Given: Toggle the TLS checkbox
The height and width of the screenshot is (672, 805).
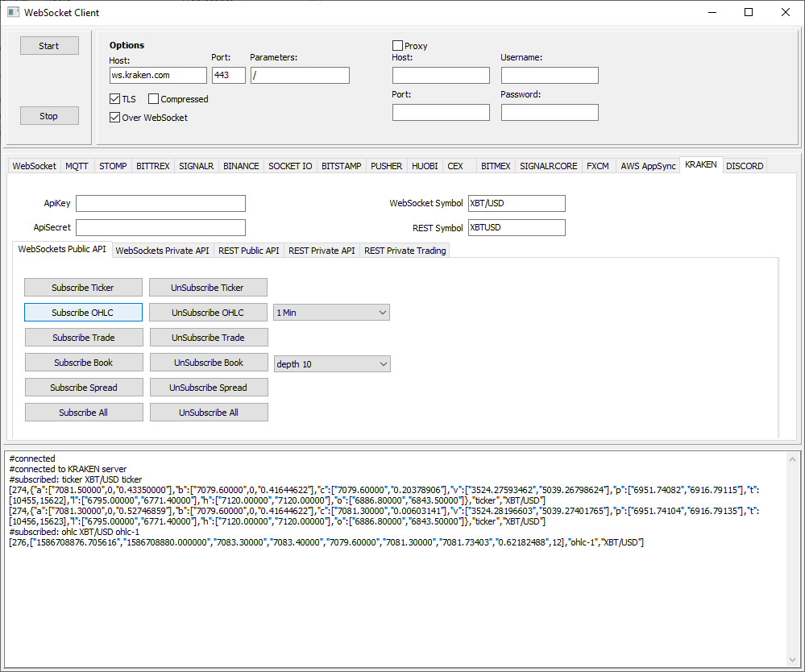Looking at the screenshot, I should tap(115, 98).
